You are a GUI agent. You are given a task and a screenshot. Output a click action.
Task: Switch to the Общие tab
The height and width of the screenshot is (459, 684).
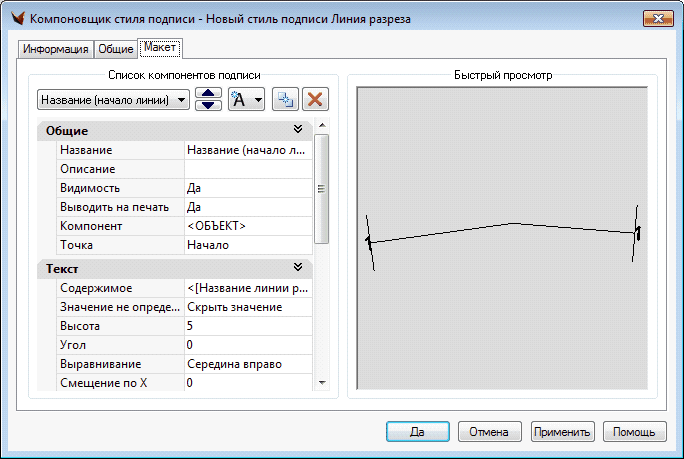116,49
